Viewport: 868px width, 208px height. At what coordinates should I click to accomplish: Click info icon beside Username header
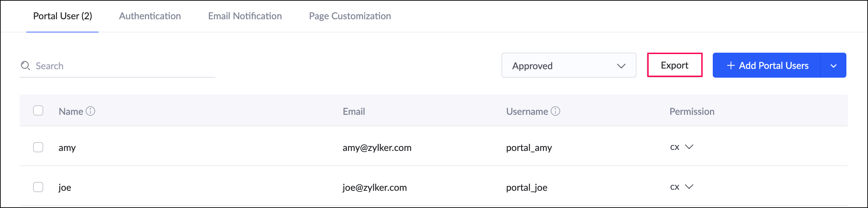[x=555, y=111]
